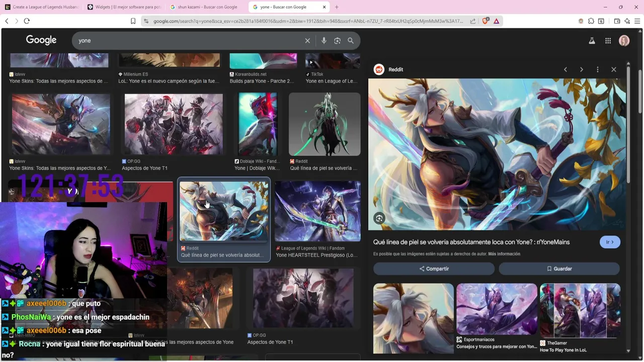Switch to Create a League of Legends Husband tab
644x362 pixels.
coord(42,7)
